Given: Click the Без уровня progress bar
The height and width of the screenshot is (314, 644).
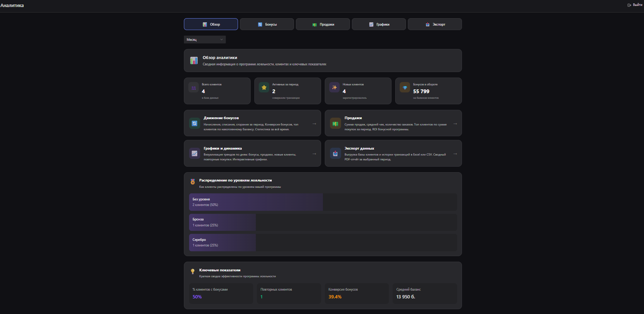Looking at the screenshot, I should [256, 202].
